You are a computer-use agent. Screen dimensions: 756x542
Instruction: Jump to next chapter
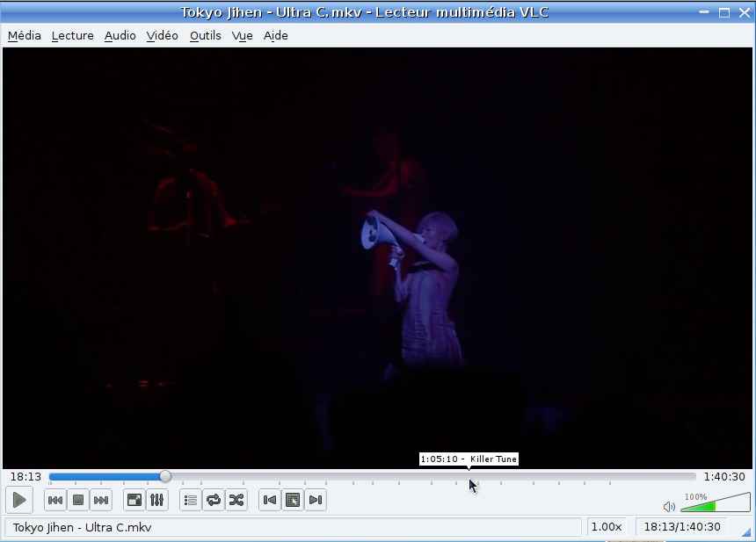click(x=316, y=501)
